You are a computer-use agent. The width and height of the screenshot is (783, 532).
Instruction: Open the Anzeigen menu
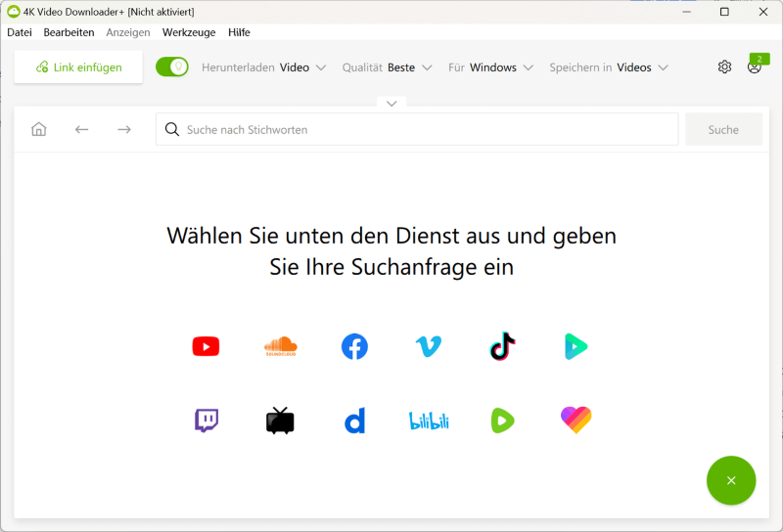click(128, 32)
